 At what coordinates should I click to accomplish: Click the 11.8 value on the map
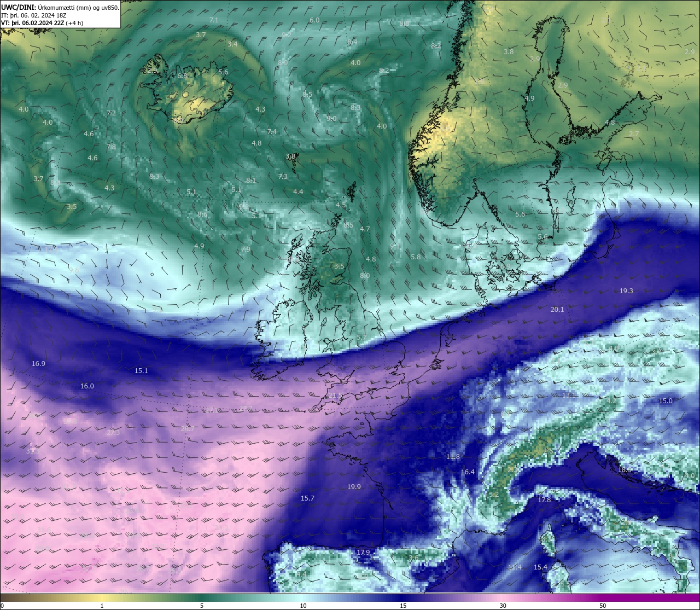453,457
